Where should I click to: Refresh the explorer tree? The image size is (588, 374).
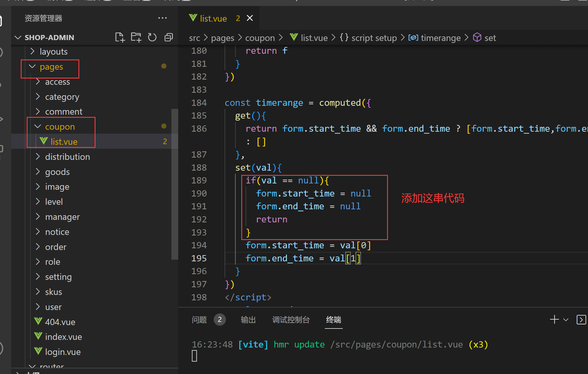point(152,37)
